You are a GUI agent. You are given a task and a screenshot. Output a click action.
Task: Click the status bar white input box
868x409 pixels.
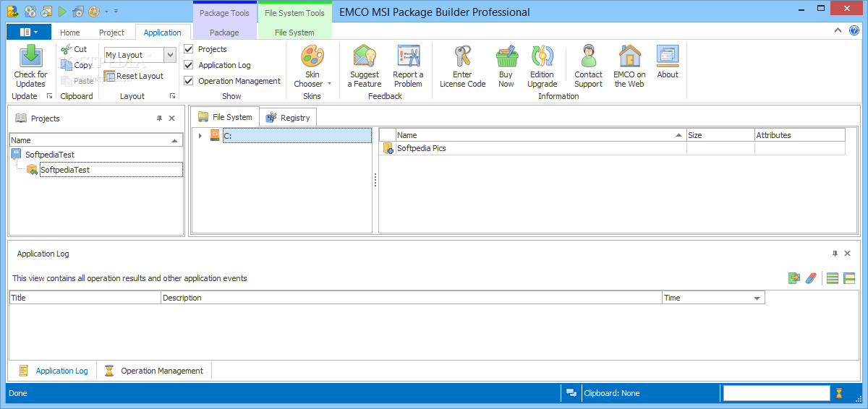(x=776, y=393)
